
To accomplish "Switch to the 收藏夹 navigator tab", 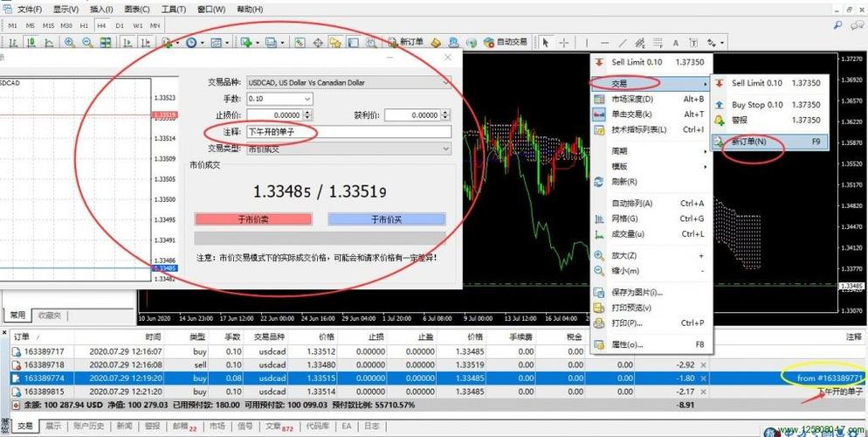I will (49, 316).
